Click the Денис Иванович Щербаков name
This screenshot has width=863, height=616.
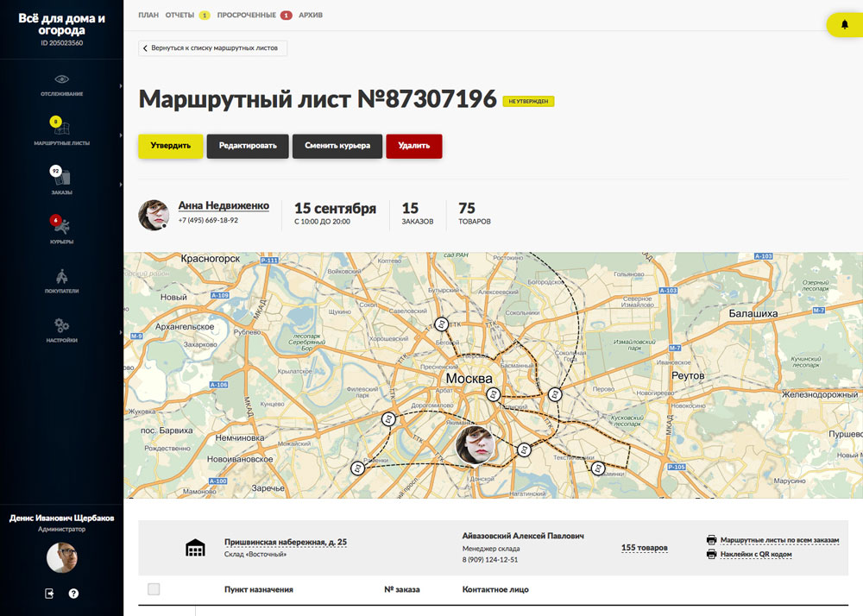click(61, 519)
